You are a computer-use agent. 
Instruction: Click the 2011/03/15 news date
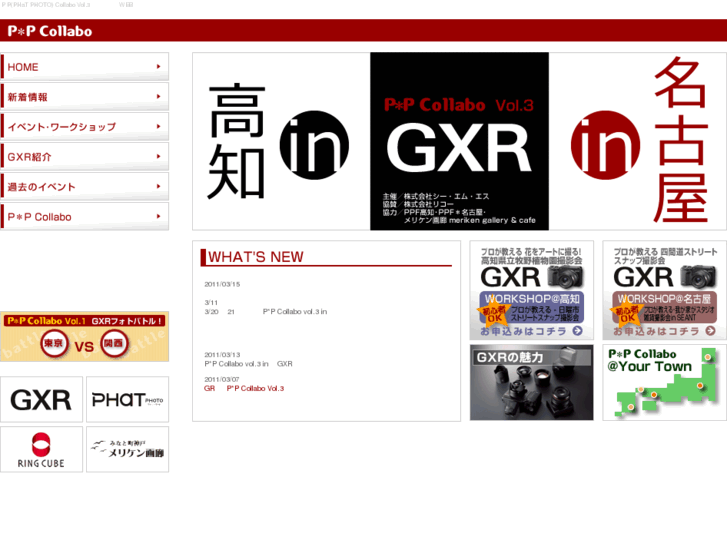(222, 284)
